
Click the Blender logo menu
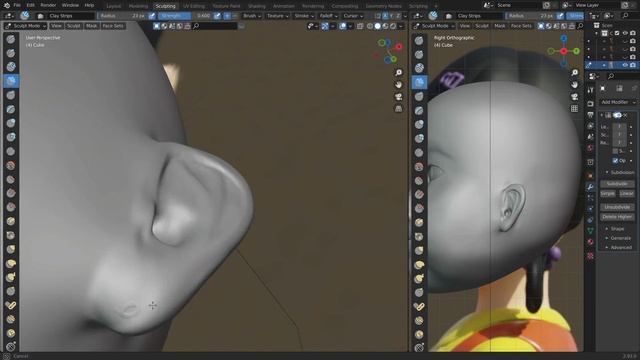[x=7, y=5]
